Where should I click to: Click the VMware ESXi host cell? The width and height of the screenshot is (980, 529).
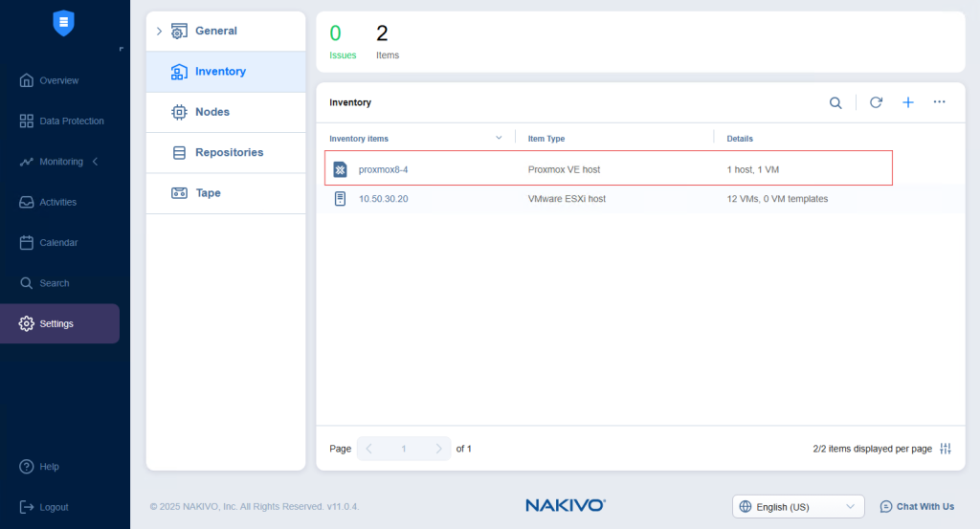(567, 199)
